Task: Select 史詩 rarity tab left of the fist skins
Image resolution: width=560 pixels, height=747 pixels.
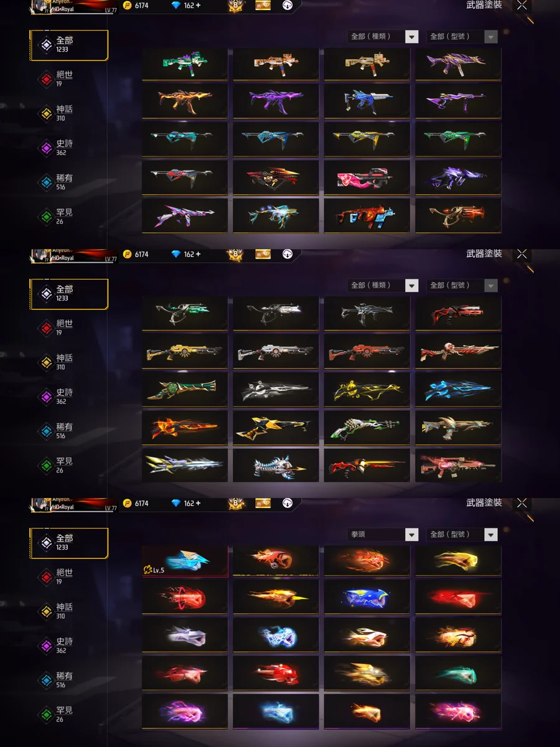Action: pos(64,641)
